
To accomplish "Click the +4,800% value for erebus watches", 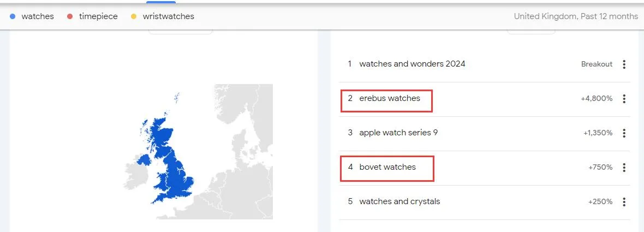I will [597, 99].
